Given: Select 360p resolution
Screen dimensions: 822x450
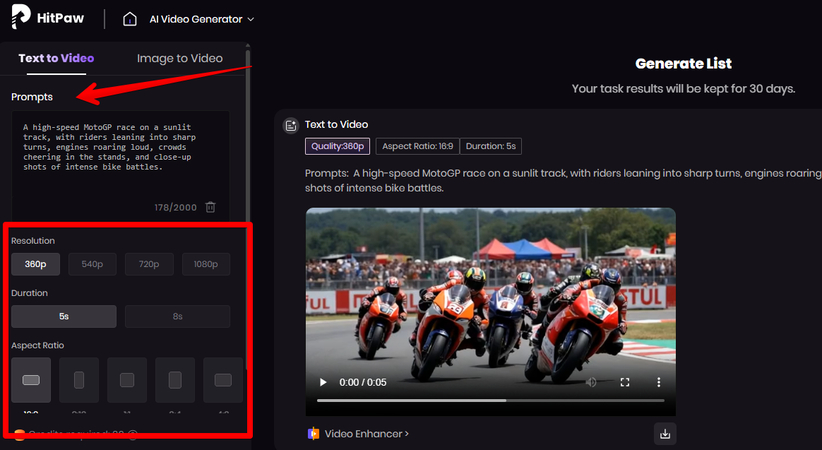Looking at the screenshot, I should (x=36, y=264).
